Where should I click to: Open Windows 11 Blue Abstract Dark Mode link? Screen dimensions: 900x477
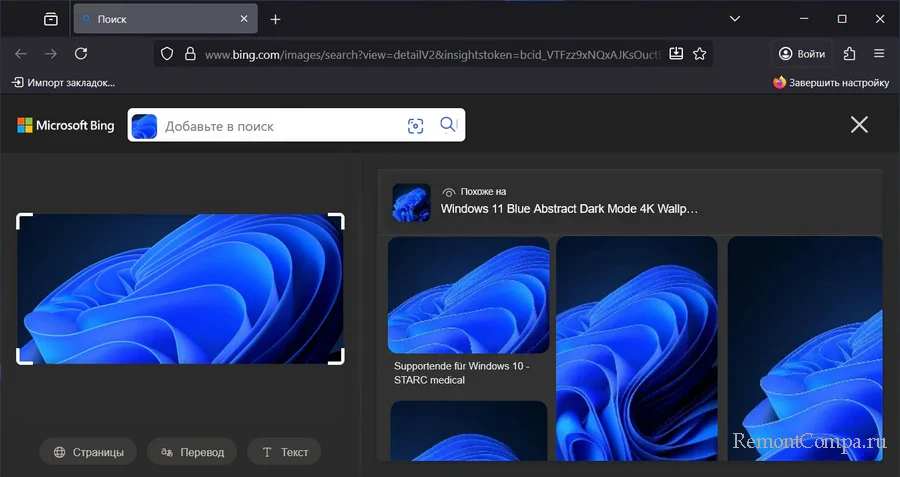pos(569,209)
